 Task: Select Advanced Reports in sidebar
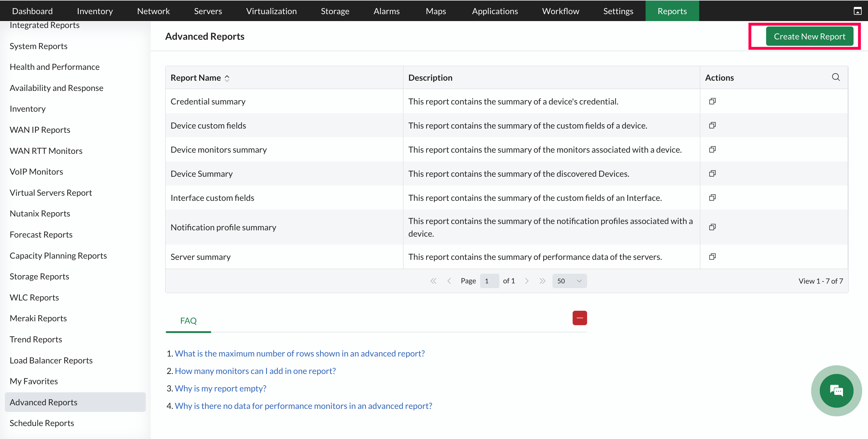[x=75, y=402]
